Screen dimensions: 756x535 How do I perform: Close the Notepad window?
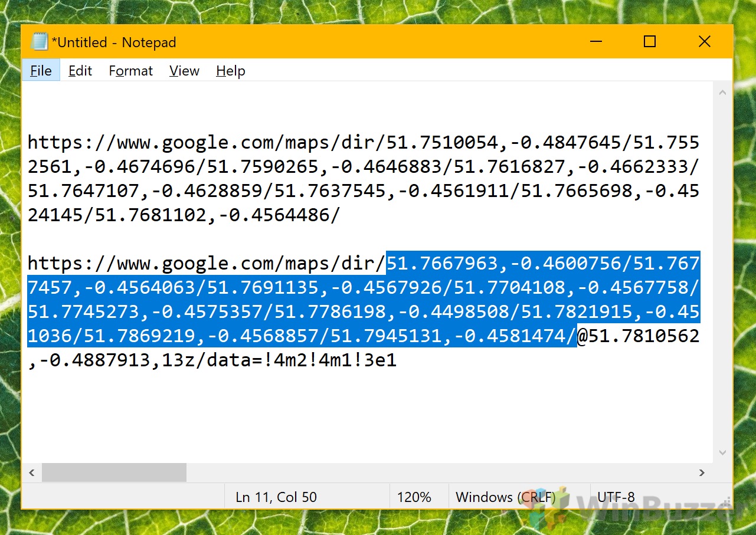click(x=704, y=42)
